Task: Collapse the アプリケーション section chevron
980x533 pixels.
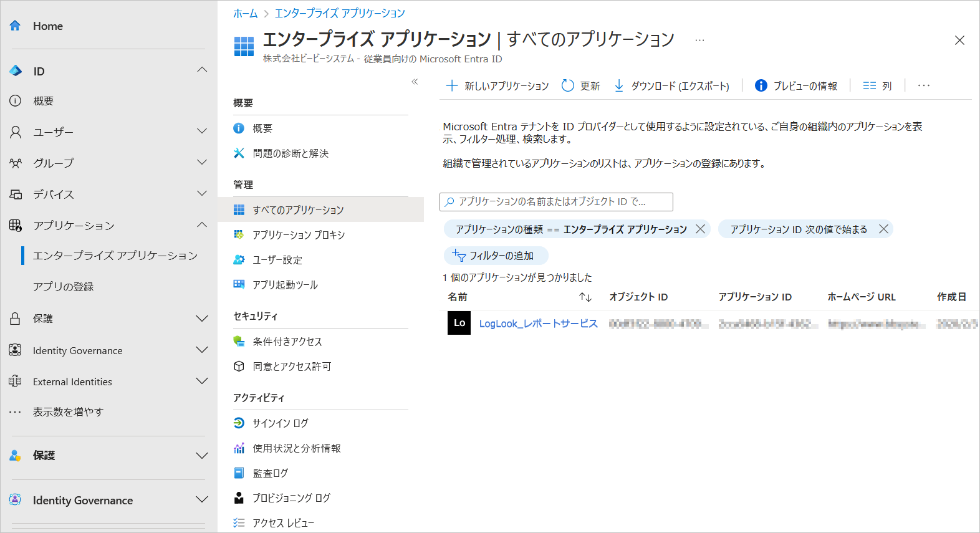Action: coord(202,224)
